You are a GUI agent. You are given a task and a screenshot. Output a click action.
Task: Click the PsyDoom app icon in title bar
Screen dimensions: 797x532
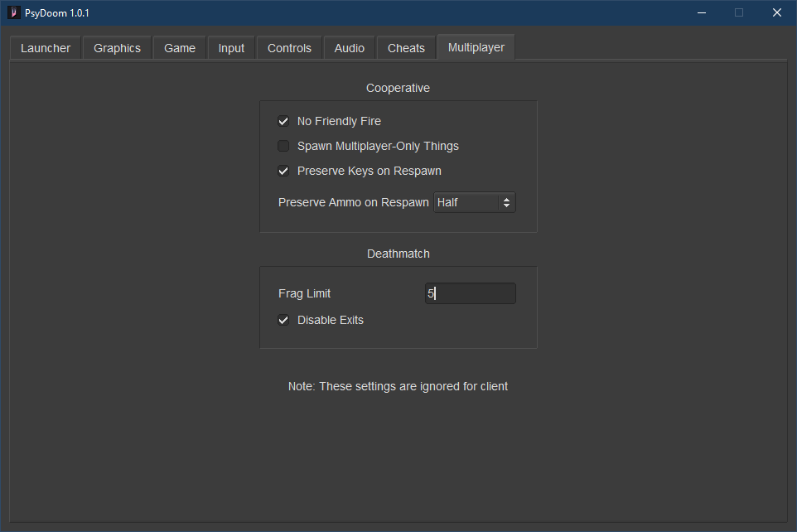click(x=14, y=12)
